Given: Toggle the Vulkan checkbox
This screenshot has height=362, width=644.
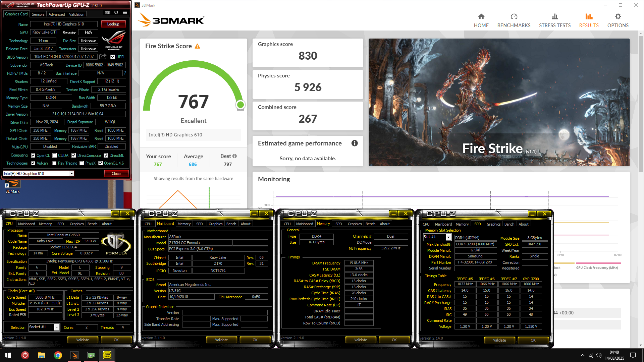Looking at the screenshot, I should point(33,163).
